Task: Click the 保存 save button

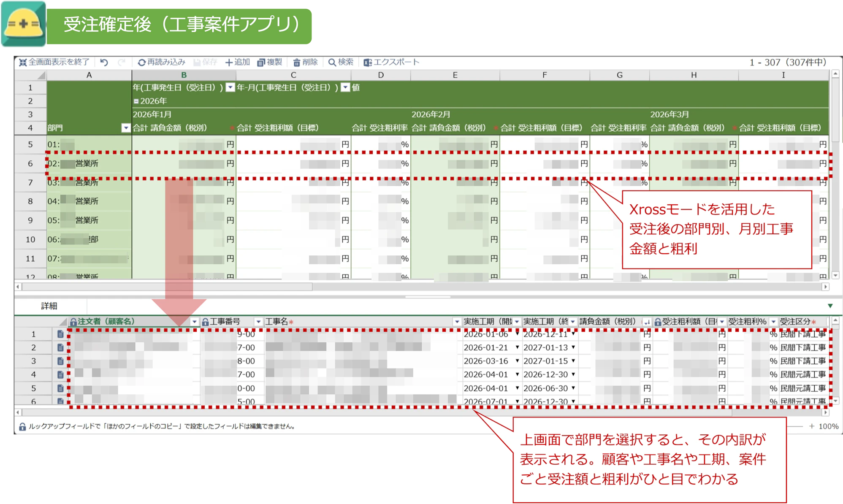Action: tap(205, 62)
